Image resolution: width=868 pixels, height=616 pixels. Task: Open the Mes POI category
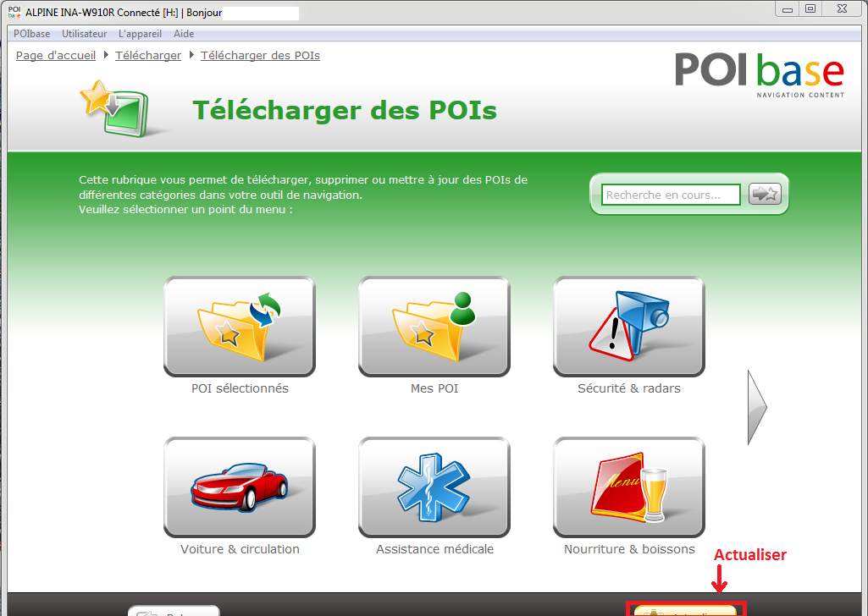click(434, 327)
